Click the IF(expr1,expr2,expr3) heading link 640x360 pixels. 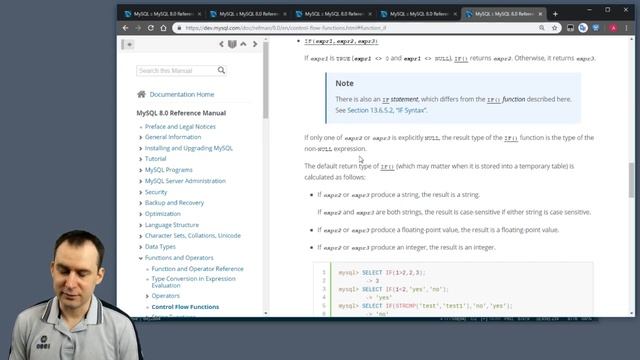tap(341, 41)
